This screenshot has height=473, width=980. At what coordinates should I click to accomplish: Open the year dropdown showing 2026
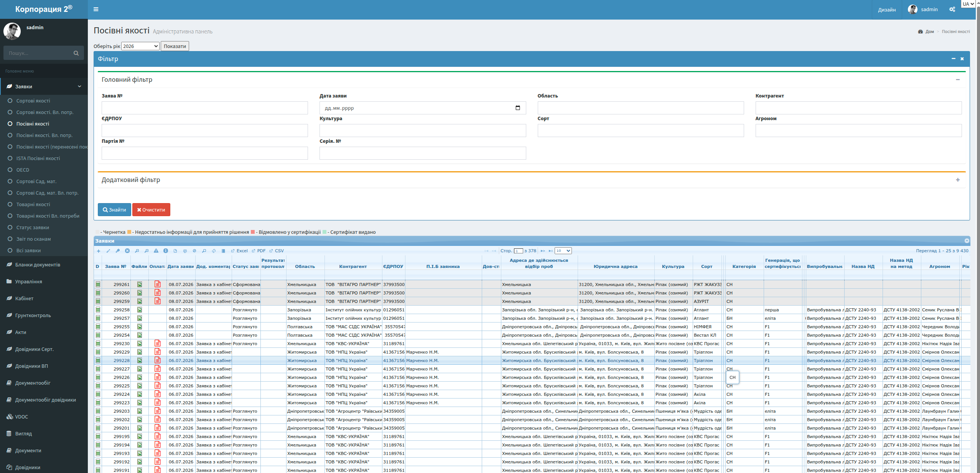(x=140, y=46)
